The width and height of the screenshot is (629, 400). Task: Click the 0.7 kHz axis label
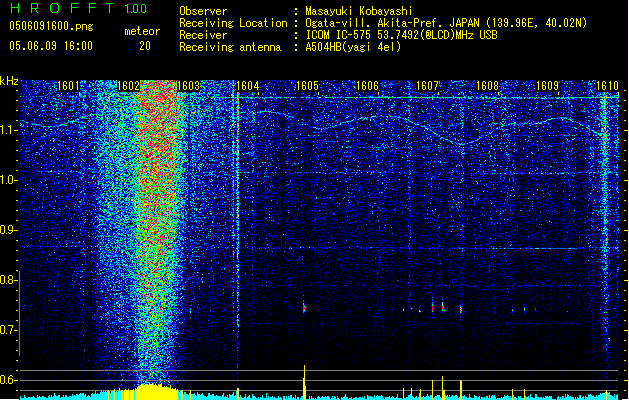pyautogui.click(x=8, y=330)
